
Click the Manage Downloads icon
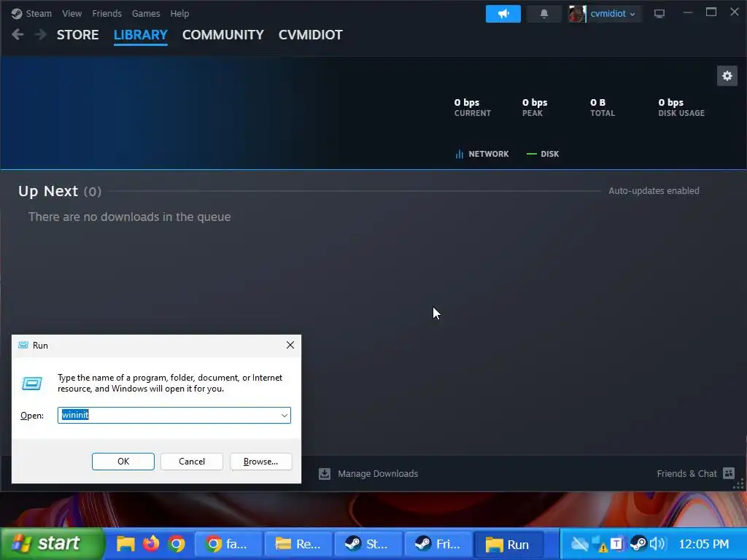tap(325, 473)
